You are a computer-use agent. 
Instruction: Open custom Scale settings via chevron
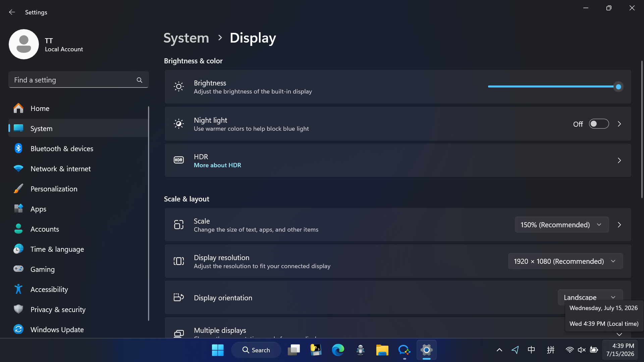[x=619, y=225]
